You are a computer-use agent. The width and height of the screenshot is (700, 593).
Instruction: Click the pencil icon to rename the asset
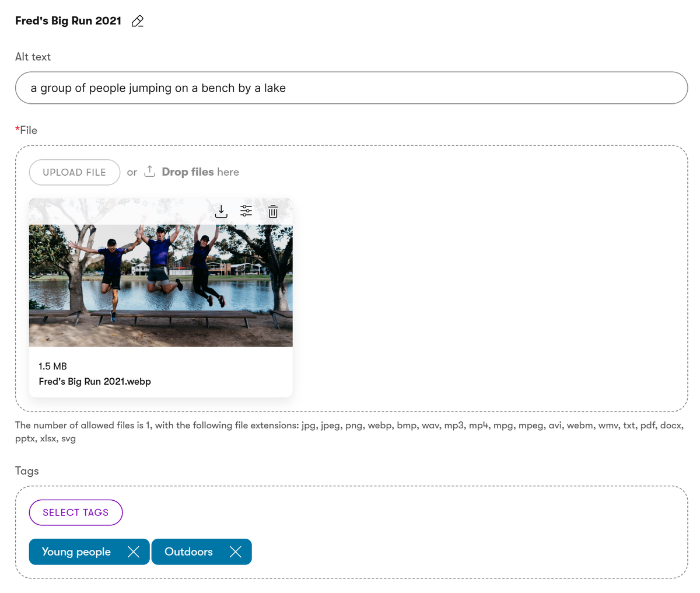(138, 20)
